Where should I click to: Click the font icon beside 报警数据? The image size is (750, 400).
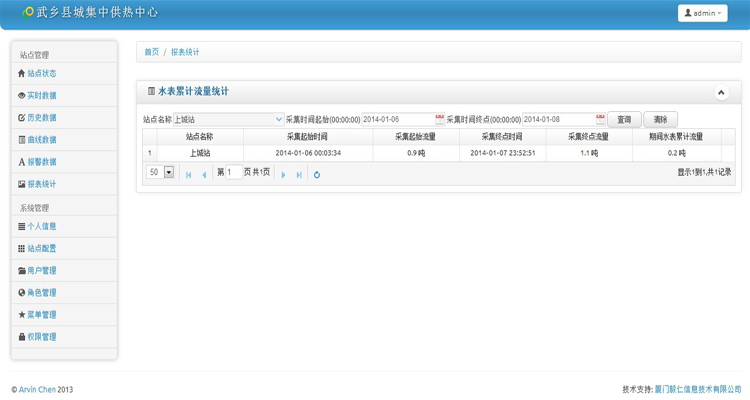22,162
